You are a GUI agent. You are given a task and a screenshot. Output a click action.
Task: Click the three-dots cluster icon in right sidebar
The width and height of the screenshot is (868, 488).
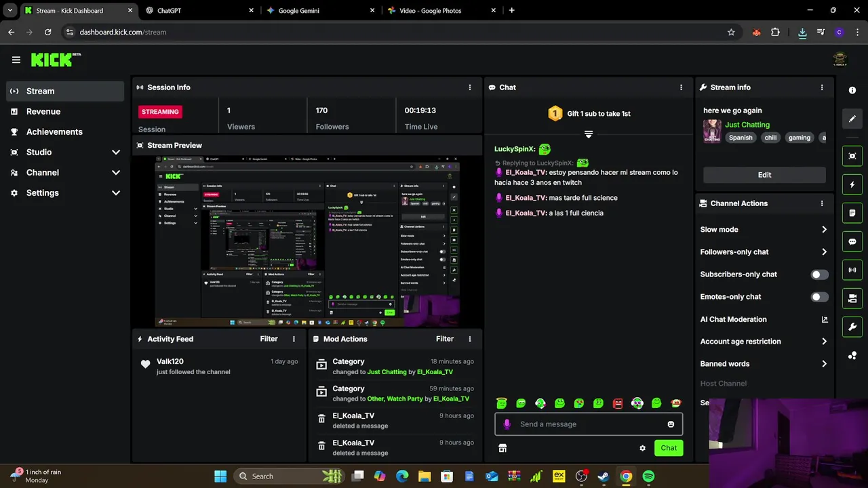852,355
